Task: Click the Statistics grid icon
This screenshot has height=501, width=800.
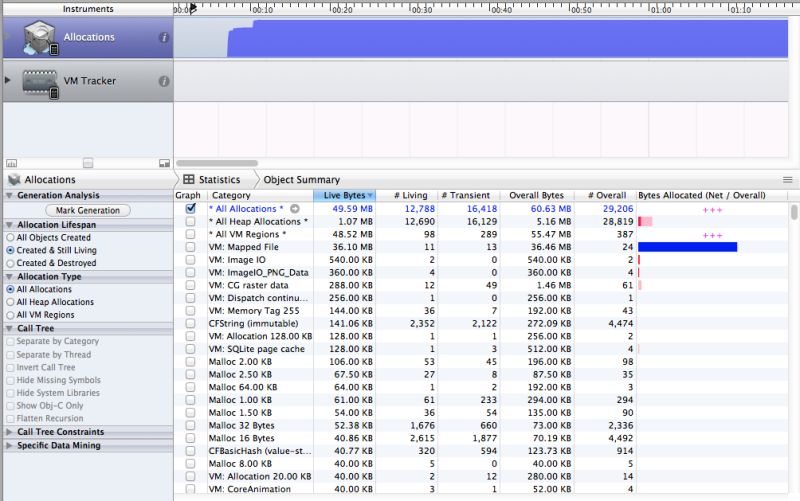Action: click(189, 180)
